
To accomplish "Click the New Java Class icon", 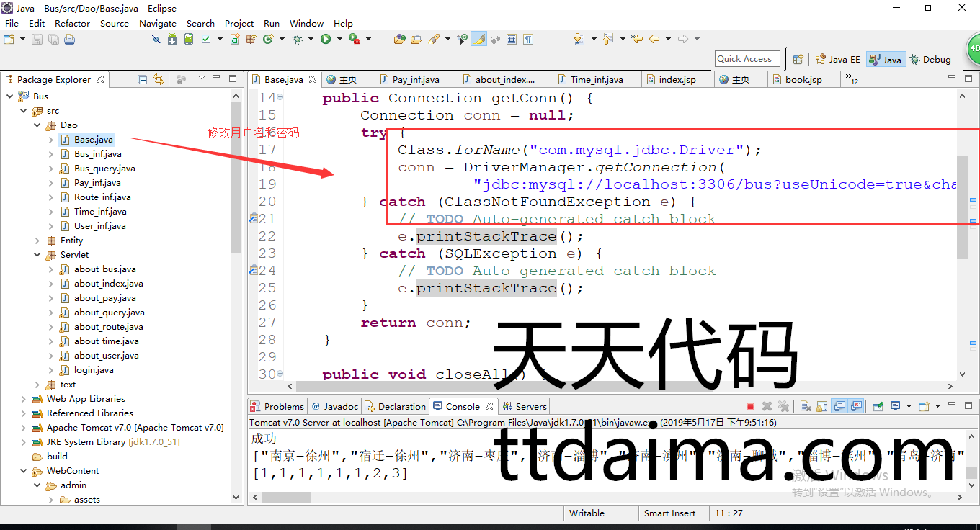I will pos(267,39).
